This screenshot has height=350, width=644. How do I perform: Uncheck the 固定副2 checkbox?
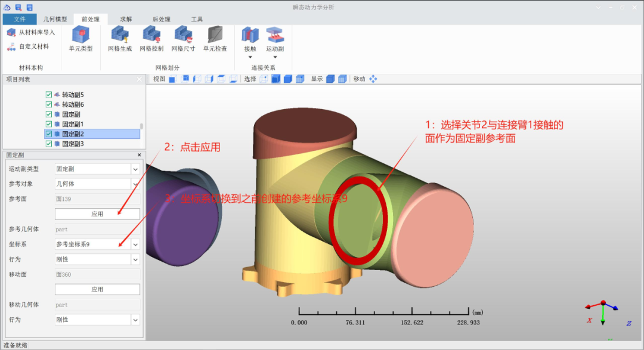click(49, 134)
